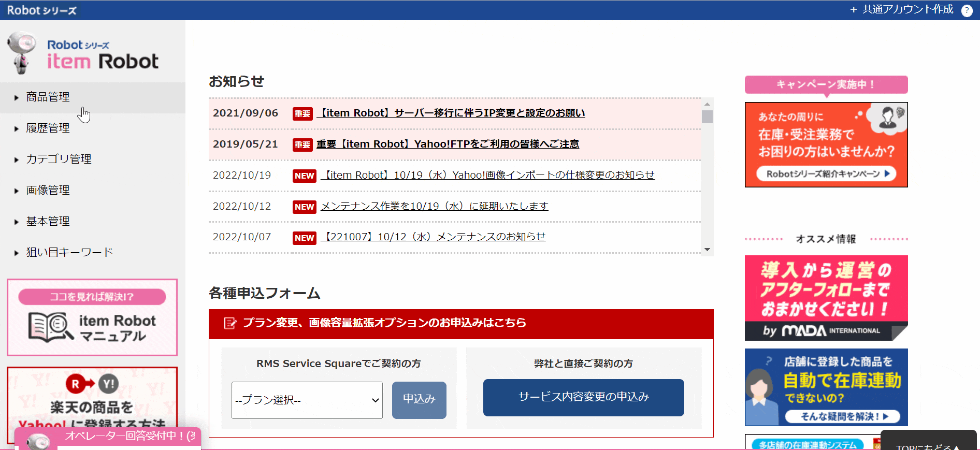Click the 申込み button
This screenshot has height=450, width=980.
[419, 400]
